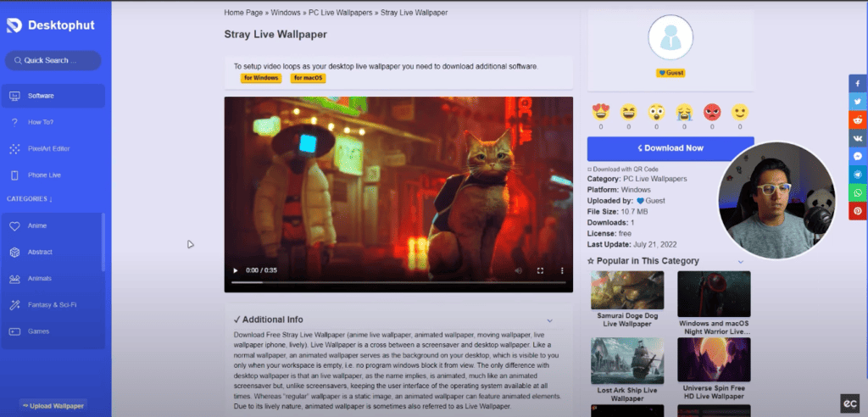868x417 pixels.
Task: Click the yellow for macOS button
Action: click(x=308, y=78)
